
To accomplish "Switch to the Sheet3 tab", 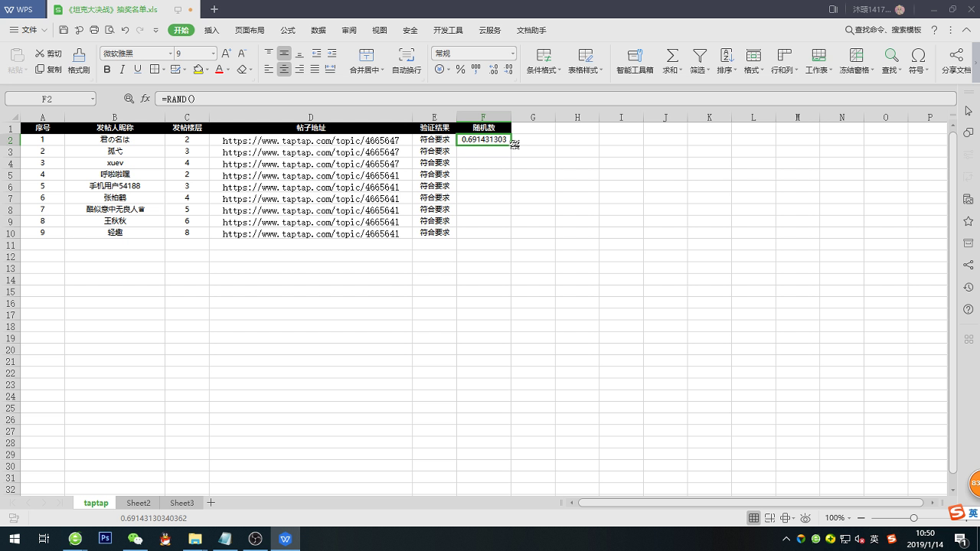I will click(182, 503).
